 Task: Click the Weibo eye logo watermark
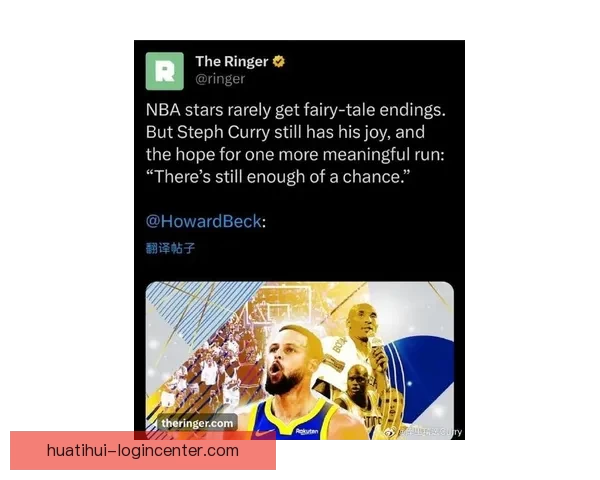pyautogui.click(x=390, y=432)
